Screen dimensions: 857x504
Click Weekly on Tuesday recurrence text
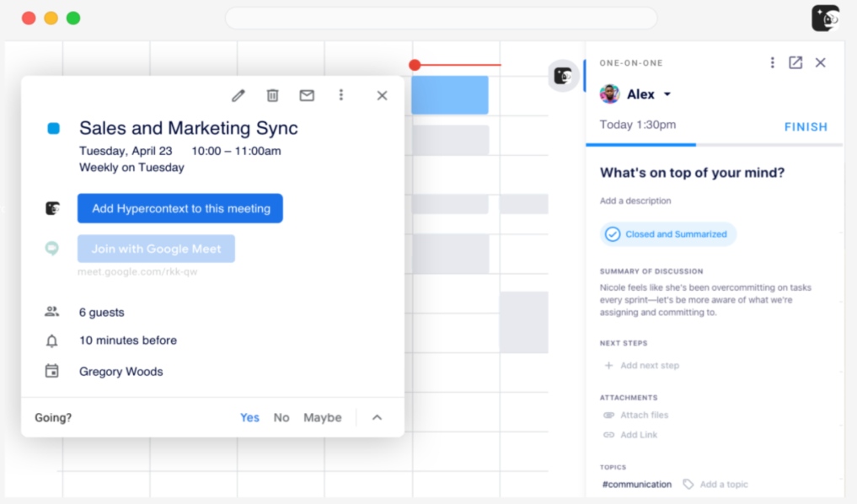click(131, 167)
